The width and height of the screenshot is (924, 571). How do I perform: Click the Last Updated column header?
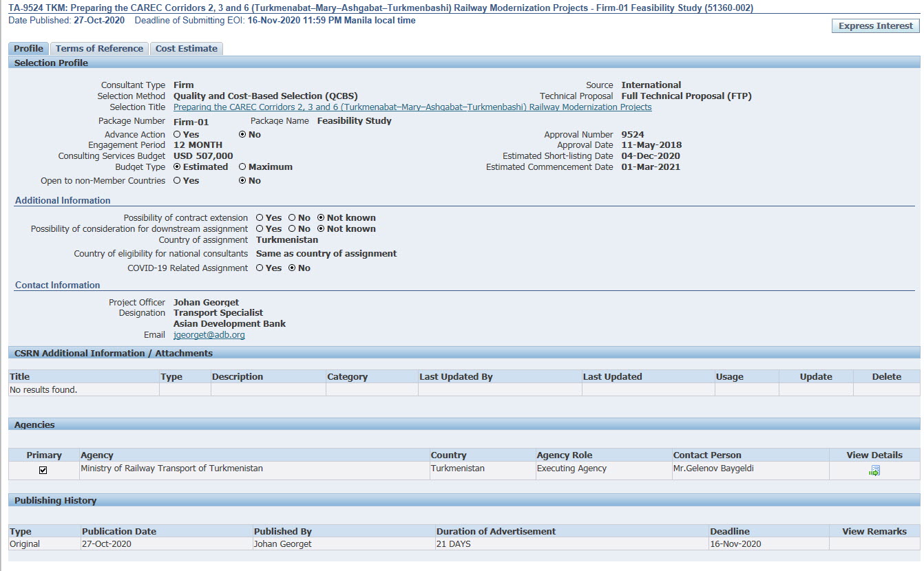point(612,377)
